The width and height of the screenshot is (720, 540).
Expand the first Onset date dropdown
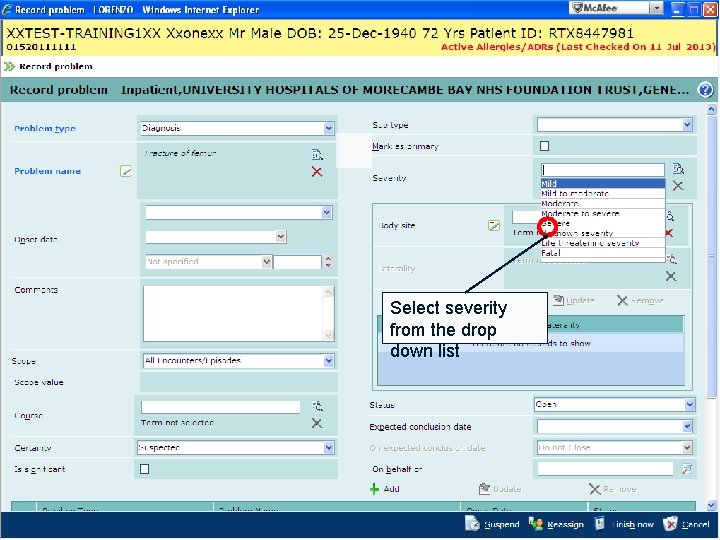click(326, 213)
